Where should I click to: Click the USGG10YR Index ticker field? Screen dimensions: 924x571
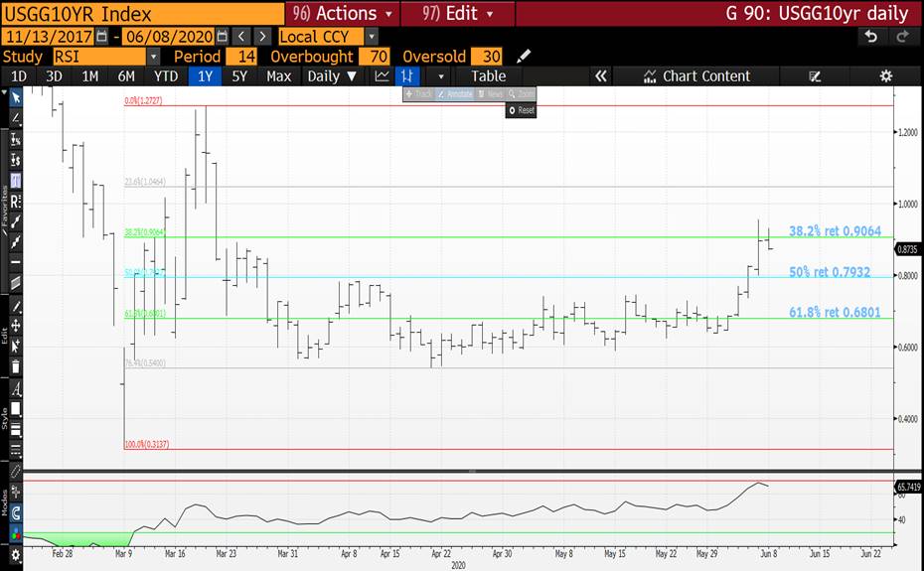point(143,13)
